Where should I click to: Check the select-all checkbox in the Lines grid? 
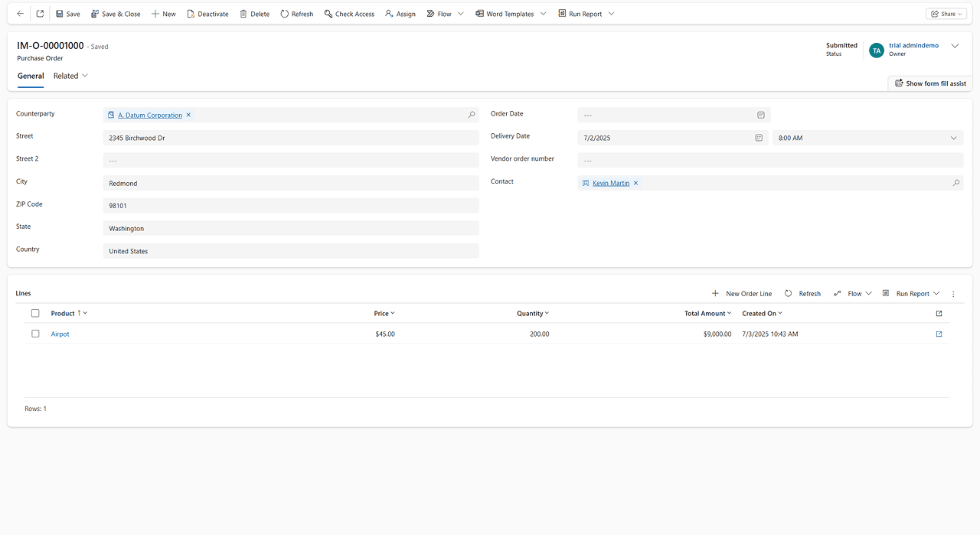[35, 313]
